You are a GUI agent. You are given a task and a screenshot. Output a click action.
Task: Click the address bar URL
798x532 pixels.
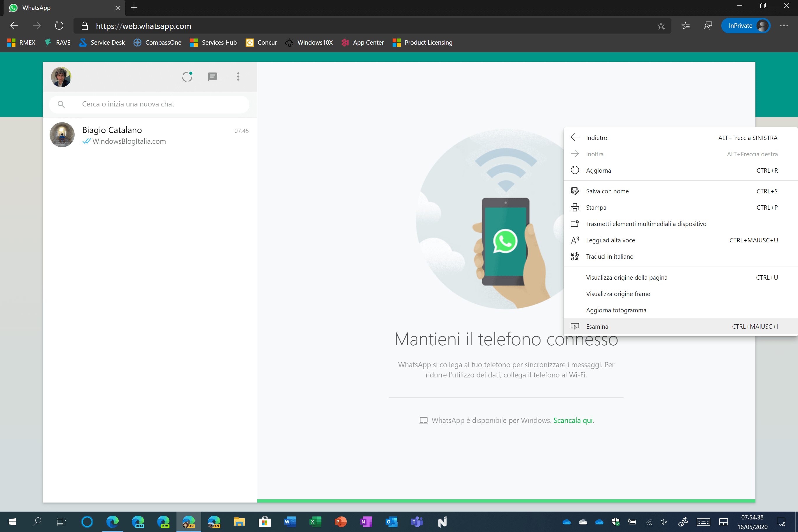[143, 26]
